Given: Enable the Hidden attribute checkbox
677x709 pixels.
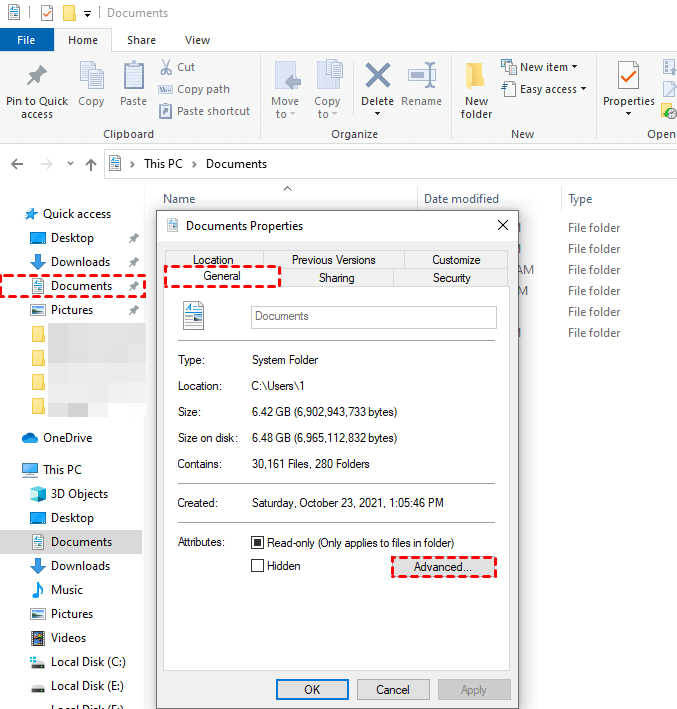Looking at the screenshot, I should pos(257,565).
